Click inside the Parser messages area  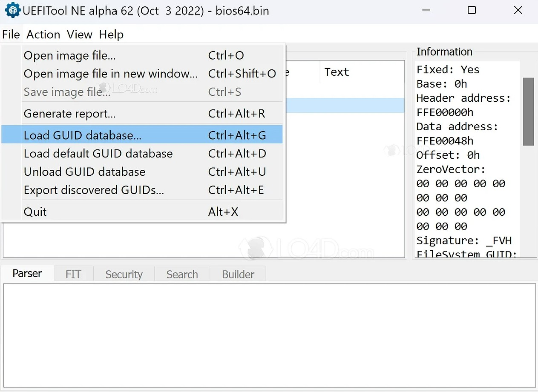coord(269,335)
